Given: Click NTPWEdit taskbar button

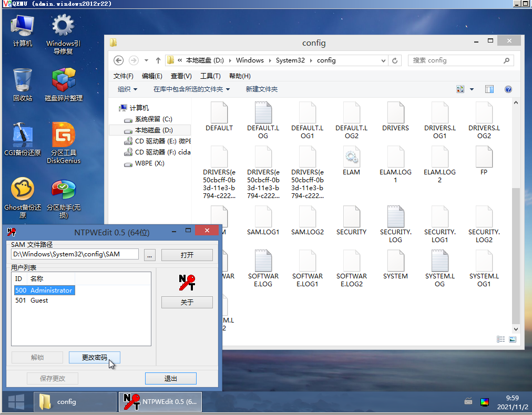Looking at the screenshot, I should tap(160, 402).
